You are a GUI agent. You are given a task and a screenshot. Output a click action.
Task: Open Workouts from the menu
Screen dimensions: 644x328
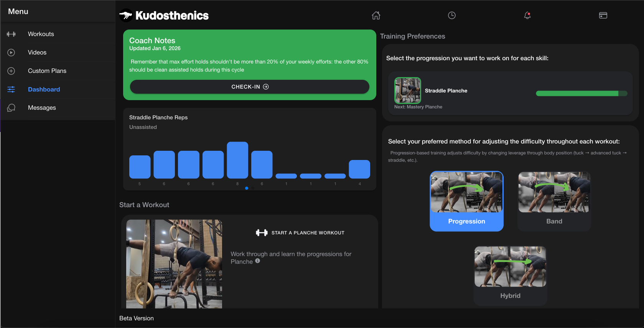(x=58, y=34)
